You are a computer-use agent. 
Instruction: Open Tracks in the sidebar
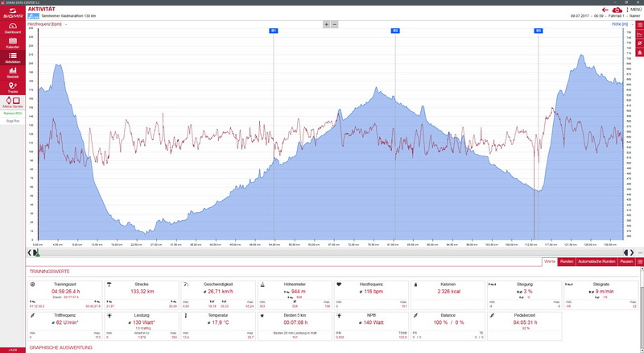[12, 88]
